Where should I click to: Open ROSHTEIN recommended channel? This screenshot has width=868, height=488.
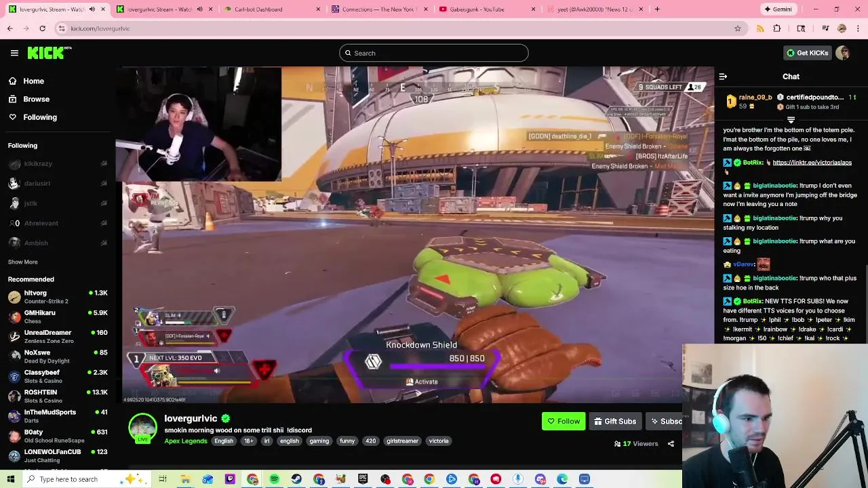pos(58,396)
